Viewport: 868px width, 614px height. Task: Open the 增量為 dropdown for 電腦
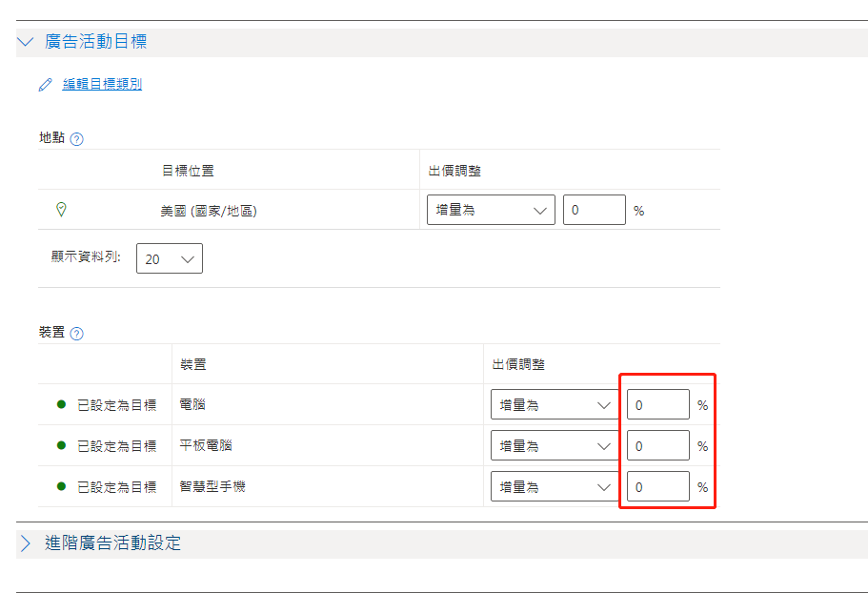[554, 403]
